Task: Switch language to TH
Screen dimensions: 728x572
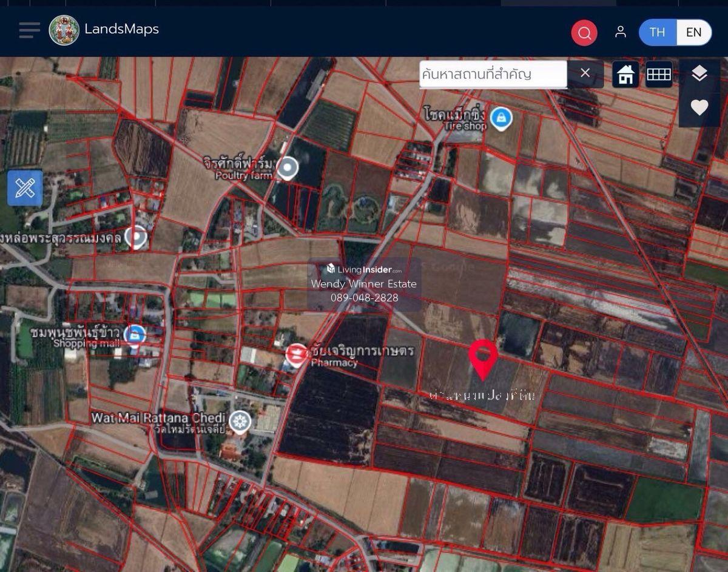Action: click(657, 32)
